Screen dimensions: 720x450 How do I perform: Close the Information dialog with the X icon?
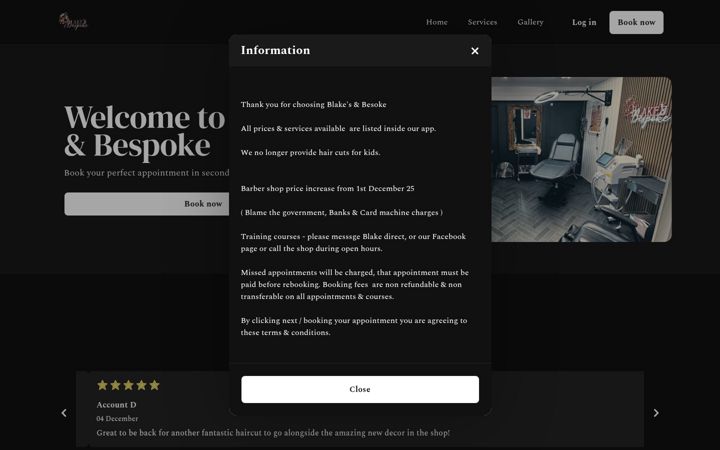(x=475, y=51)
